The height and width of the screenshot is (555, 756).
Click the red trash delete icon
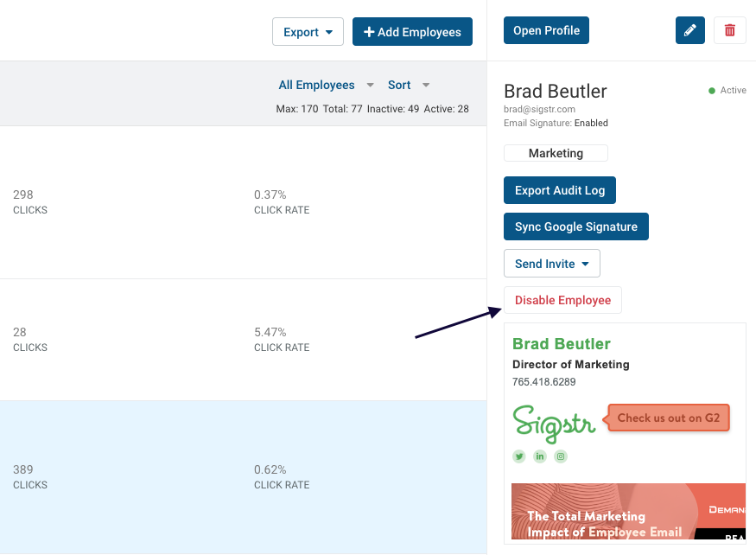pyautogui.click(x=729, y=30)
